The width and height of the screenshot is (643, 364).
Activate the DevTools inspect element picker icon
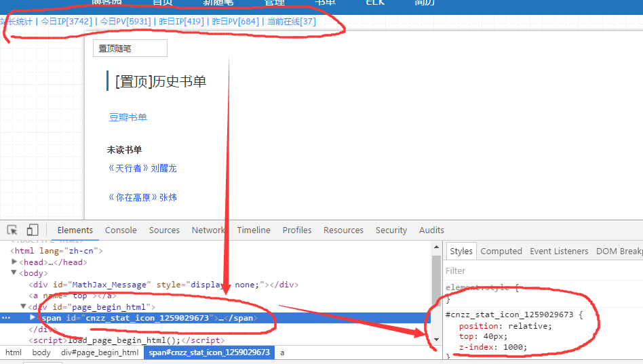click(x=12, y=230)
